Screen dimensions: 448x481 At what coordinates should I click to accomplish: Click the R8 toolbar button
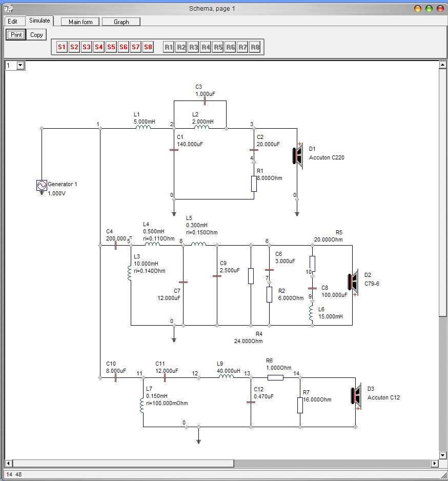(x=255, y=47)
